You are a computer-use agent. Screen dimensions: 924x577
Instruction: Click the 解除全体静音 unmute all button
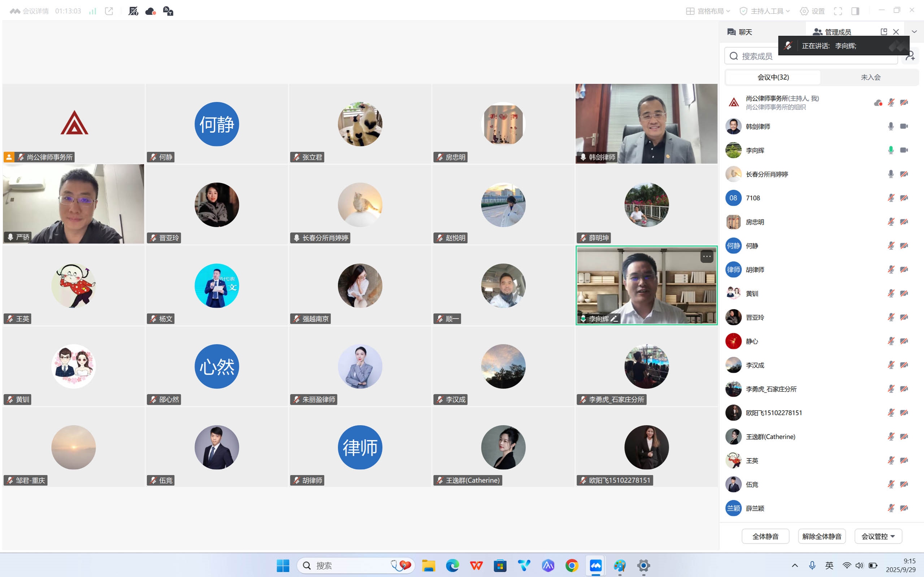(x=822, y=536)
